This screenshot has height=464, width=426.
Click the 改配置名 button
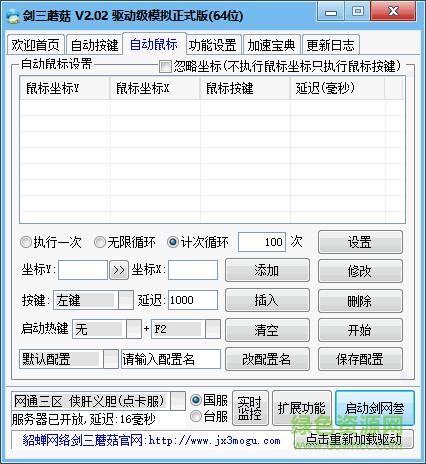click(267, 359)
